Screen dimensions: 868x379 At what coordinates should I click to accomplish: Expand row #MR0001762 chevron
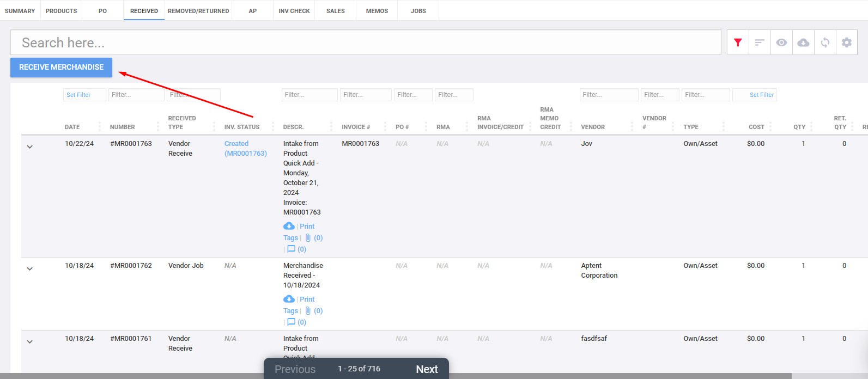point(30,268)
